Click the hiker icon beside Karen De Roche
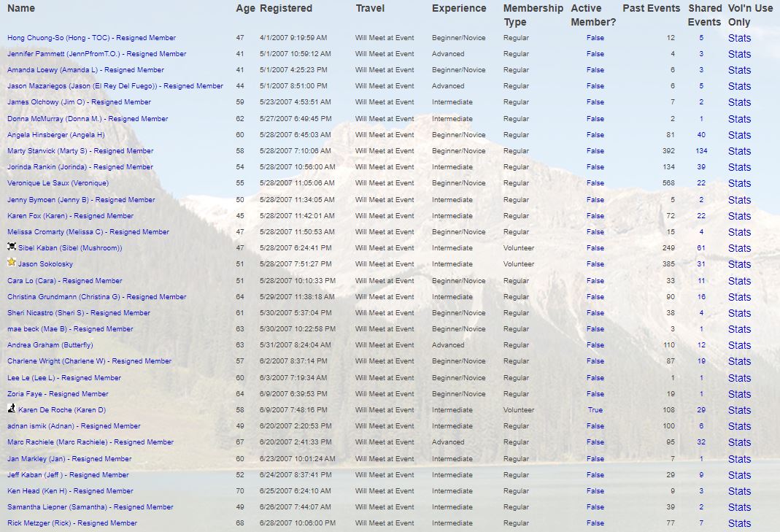The height and width of the screenshot is (532, 780). pos(12,409)
